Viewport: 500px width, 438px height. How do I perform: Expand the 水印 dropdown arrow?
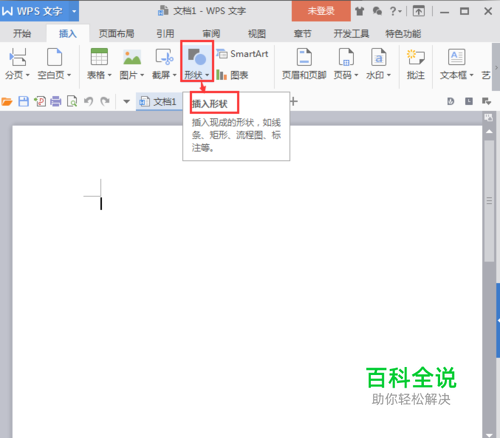tap(388, 75)
